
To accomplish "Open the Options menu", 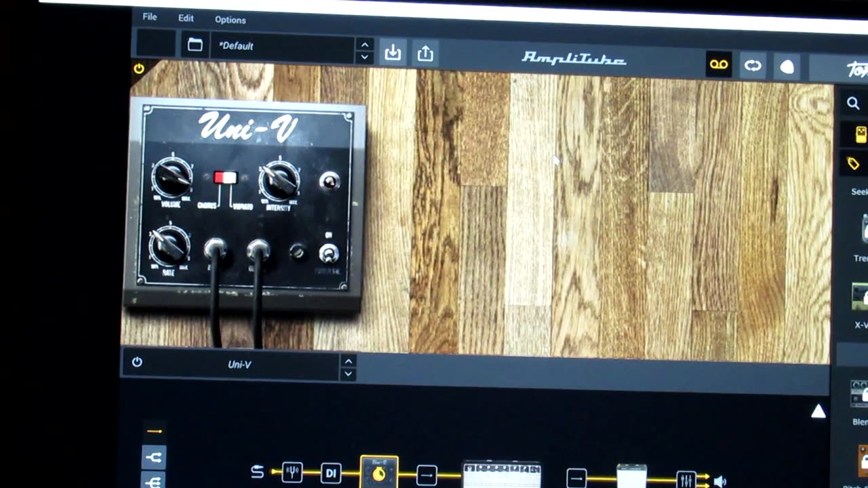I will pyautogui.click(x=230, y=20).
